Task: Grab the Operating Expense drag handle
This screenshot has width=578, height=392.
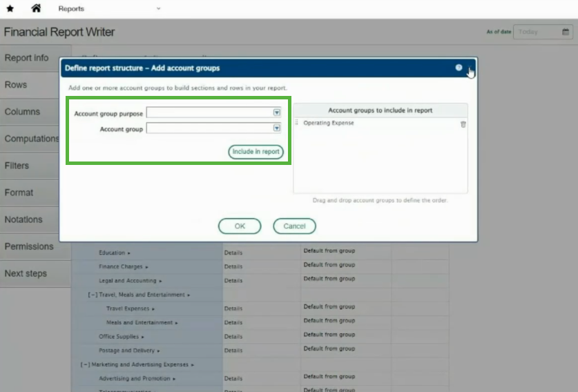Action: [297, 122]
